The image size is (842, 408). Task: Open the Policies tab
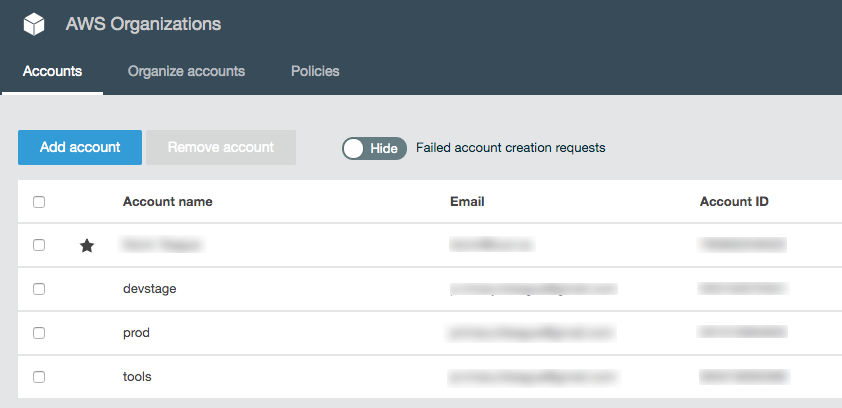[315, 71]
